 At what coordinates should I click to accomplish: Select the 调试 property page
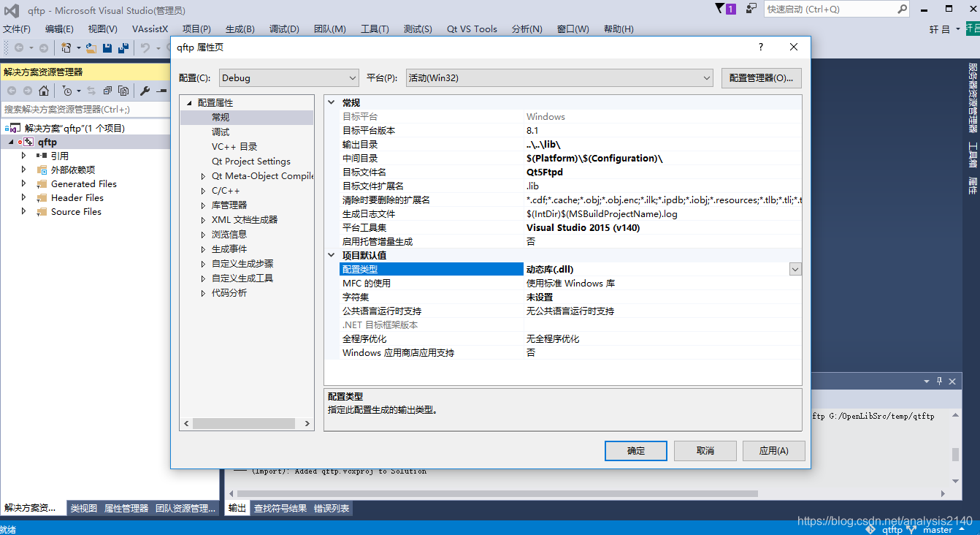(x=221, y=132)
